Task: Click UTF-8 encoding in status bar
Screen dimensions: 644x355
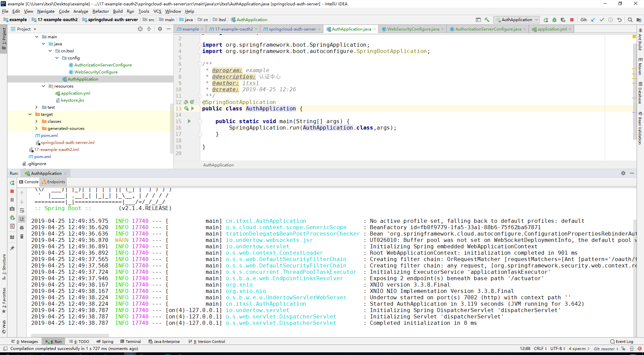Action: pyautogui.click(x=557, y=349)
